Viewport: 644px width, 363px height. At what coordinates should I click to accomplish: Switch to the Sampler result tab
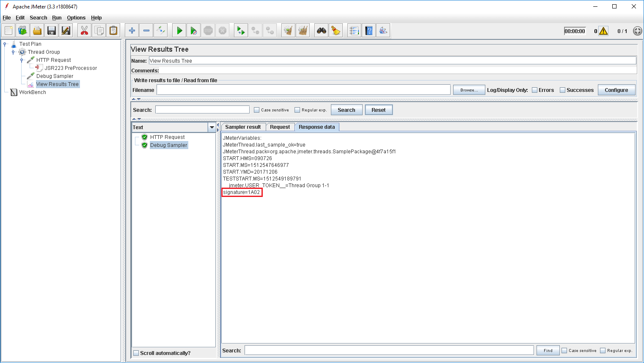click(243, 127)
